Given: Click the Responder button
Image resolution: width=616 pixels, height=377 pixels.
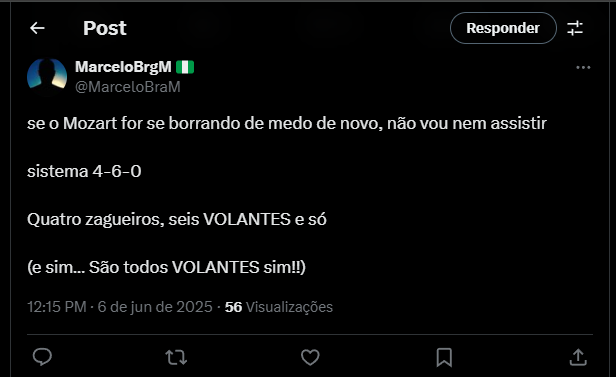Looking at the screenshot, I should click(x=503, y=28).
